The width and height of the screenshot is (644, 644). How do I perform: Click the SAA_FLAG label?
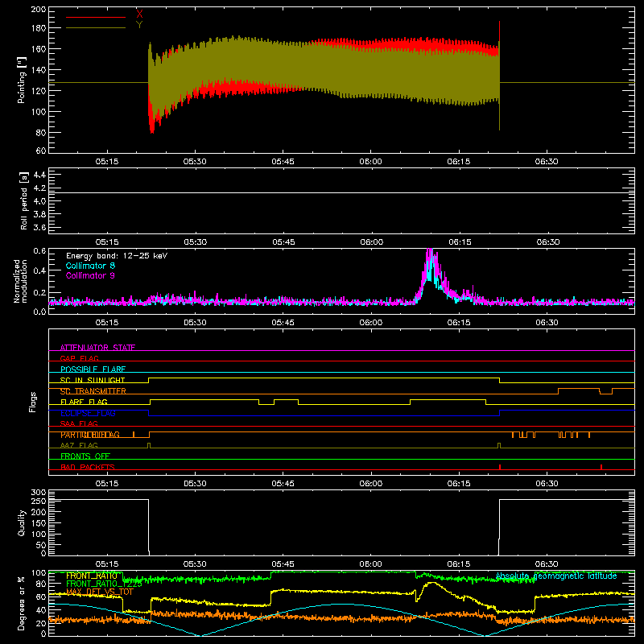point(79,423)
